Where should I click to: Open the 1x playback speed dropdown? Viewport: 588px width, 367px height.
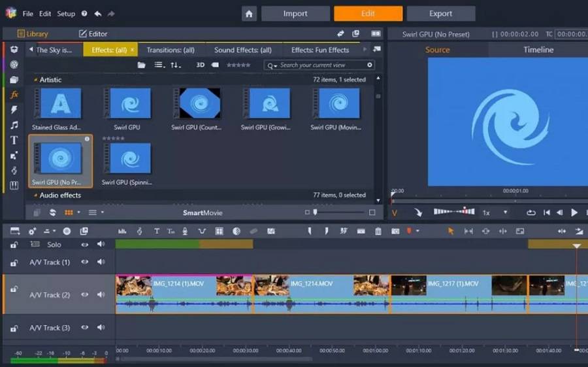[505, 213]
